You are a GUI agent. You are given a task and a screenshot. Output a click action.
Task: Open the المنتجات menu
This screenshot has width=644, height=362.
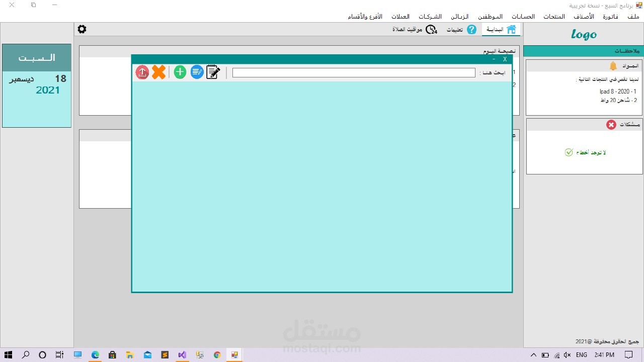[x=553, y=17]
